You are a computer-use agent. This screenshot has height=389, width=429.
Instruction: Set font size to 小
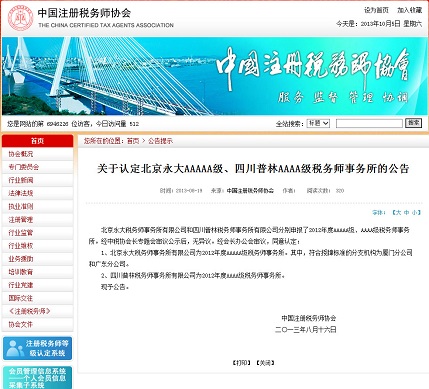coord(414,212)
